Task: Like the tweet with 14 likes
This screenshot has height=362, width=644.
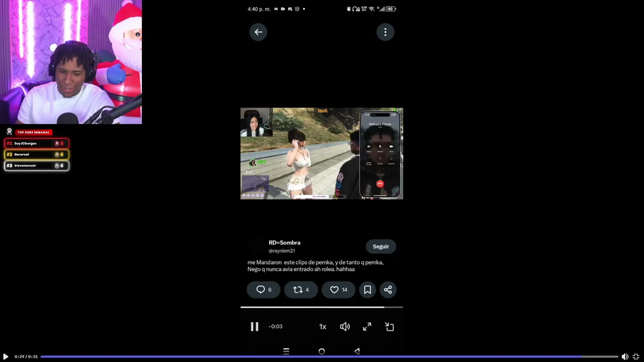Action: 339,290
